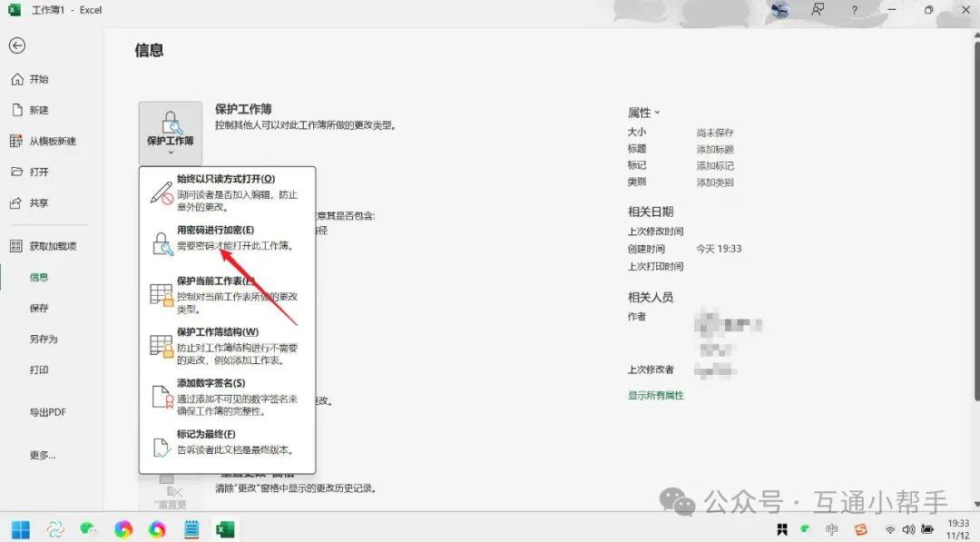Click the Windows Start button

point(19,529)
